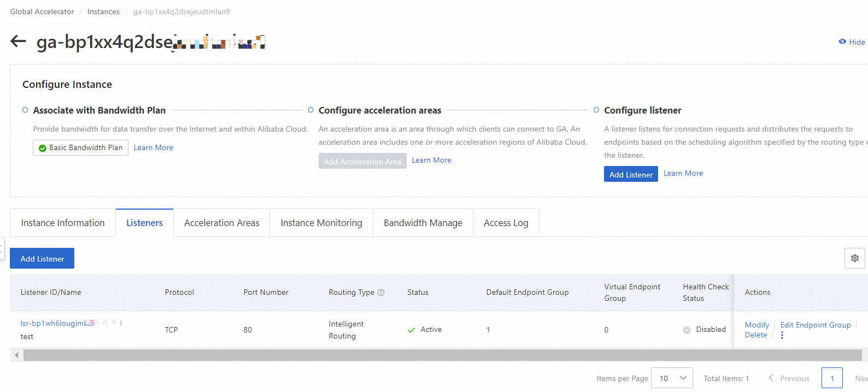This screenshot has width=868, height=392.
Task: Click the TCP protocol cell
Action: [171, 330]
